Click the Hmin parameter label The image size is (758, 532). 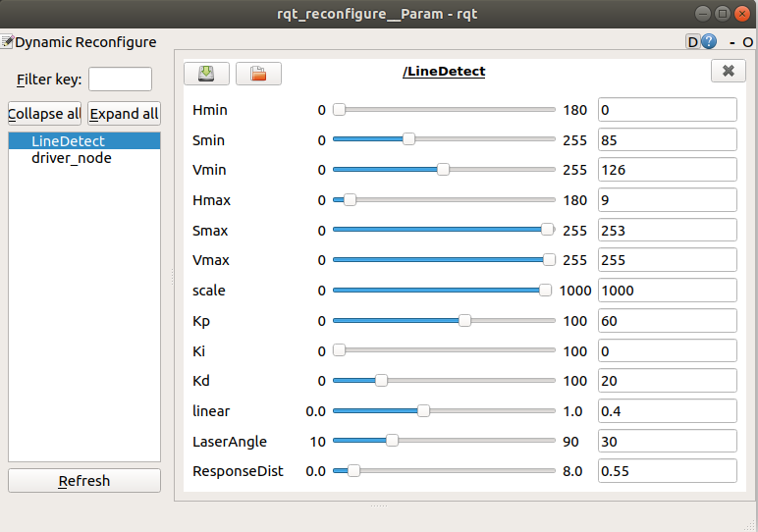coord(210,110)
